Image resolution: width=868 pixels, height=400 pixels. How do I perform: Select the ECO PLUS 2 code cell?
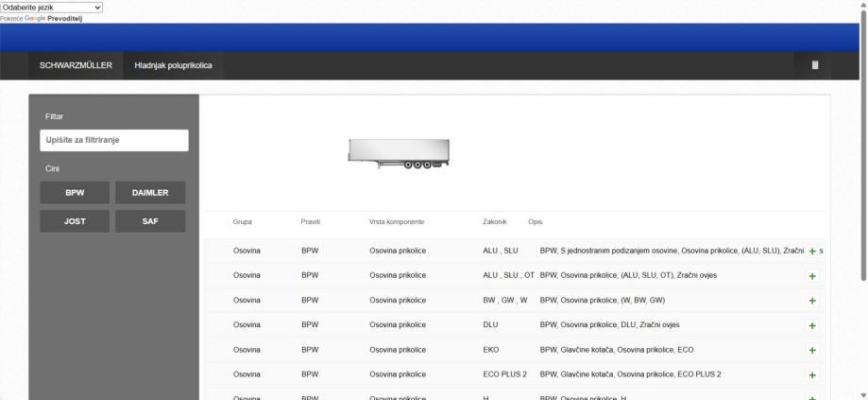click(x=505, y=374)
